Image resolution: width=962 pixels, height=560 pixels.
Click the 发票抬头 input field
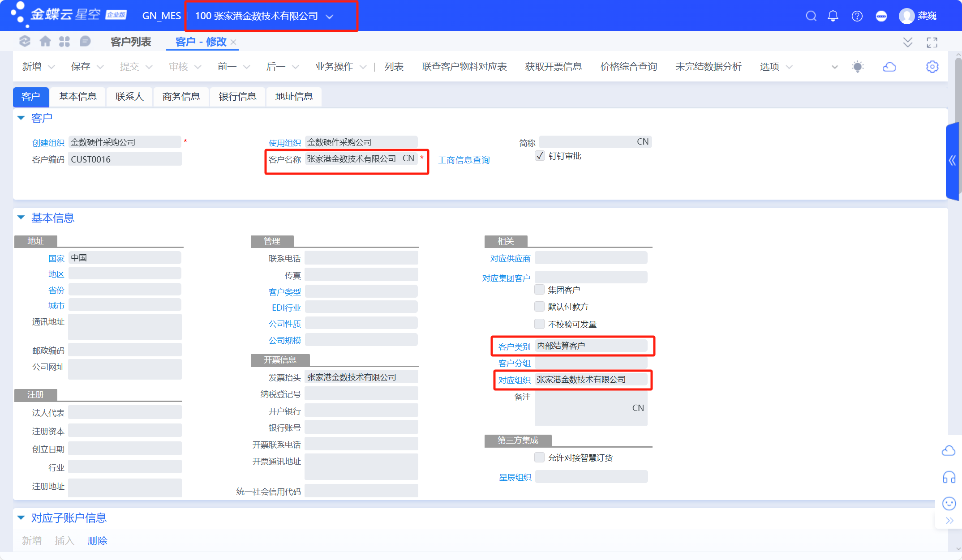tap(361, 377)
